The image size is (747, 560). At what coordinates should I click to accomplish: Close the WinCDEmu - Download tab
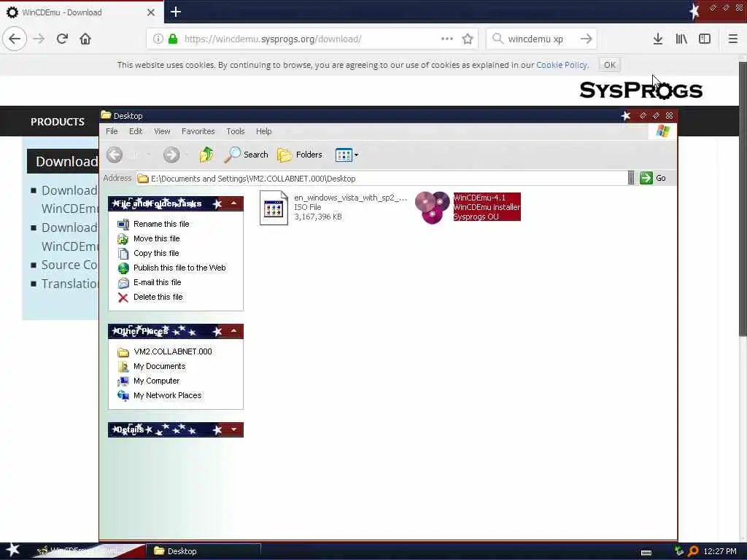tap(151, 12)
